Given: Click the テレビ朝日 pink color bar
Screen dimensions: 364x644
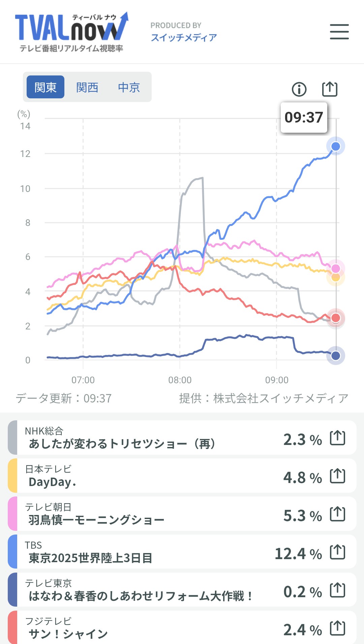Looking at the screenshot, I should pos(12,514).
